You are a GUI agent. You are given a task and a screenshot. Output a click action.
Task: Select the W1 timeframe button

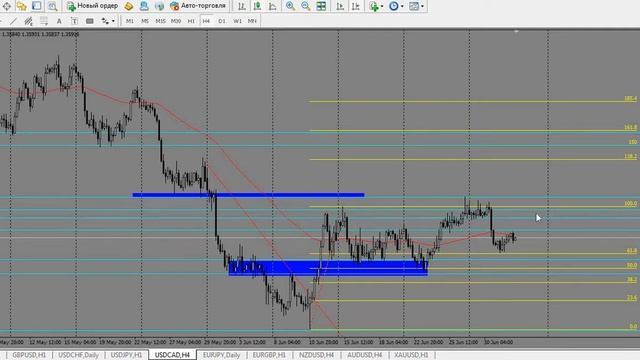237,21
